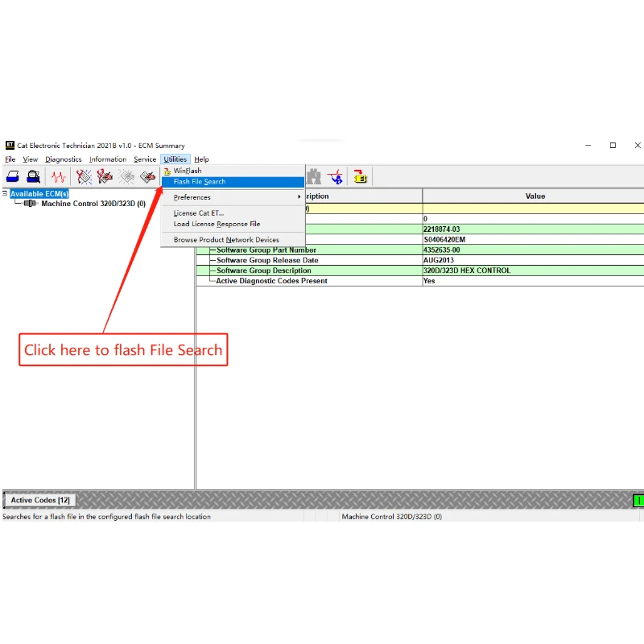
Task: Open the ECM Summary notepad toolbar icon
Action: click(147, 177)
